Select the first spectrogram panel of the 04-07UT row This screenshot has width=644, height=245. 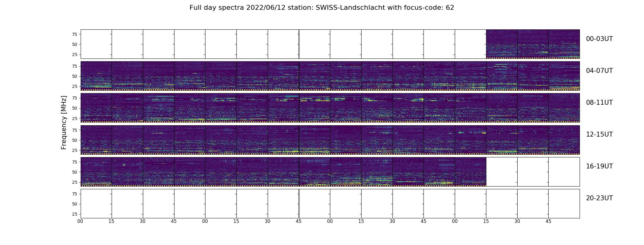tap(96, 76)
